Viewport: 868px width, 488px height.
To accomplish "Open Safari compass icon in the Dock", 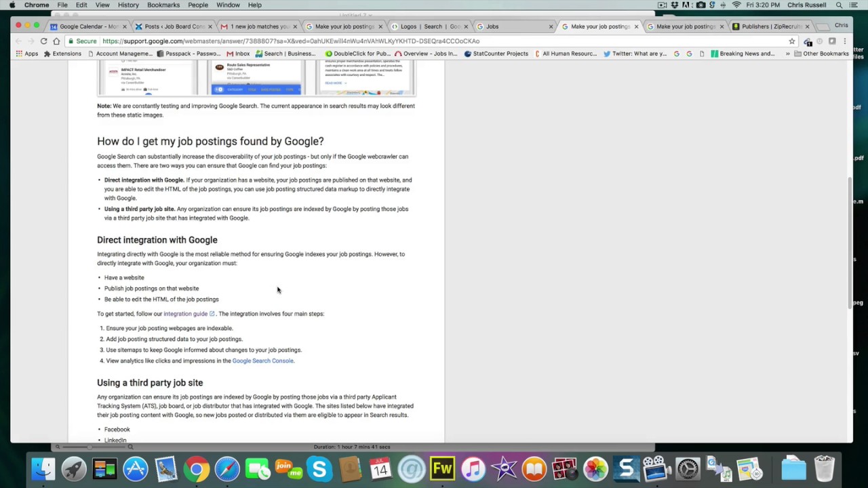I will pos(227,469).
